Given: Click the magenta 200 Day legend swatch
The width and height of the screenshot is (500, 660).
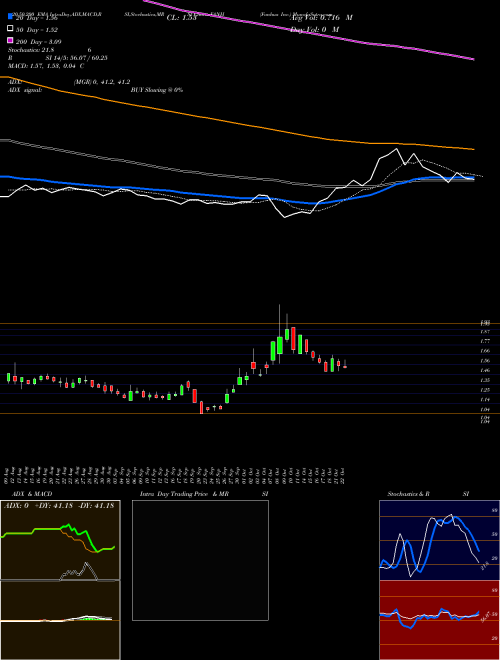Looking at the screenshot, I should [x=10, y=41].
